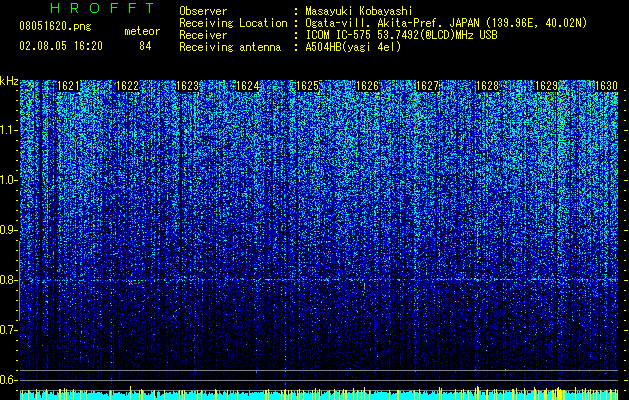Click the 1.0 kHz axis label
This screenshot has width=629, height=400.
click(8, 181)
